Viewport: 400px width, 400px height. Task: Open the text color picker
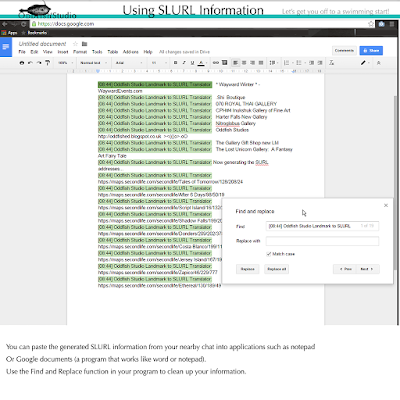click(x=201, y=63)
